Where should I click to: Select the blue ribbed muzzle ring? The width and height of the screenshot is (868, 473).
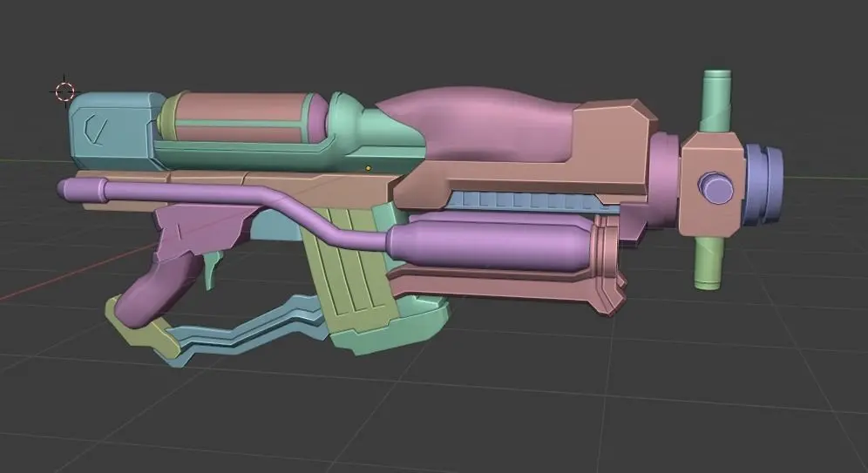coord(763,184)
